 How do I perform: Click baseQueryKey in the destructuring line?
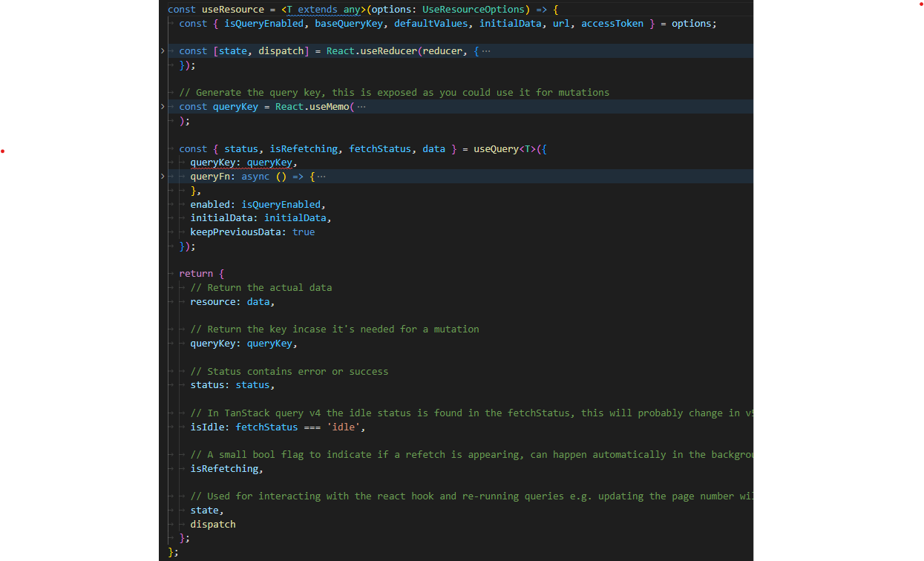pos(349,24)
